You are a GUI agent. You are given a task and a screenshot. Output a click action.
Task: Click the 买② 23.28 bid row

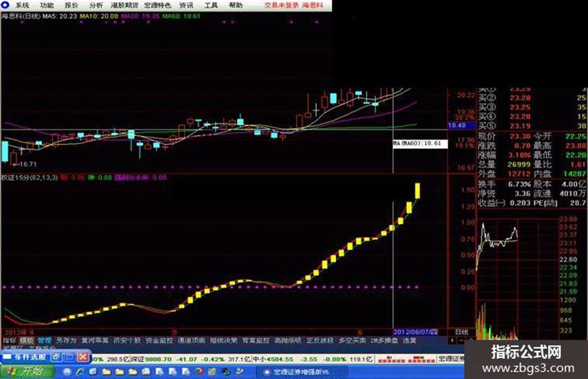[x=532, y=98]
